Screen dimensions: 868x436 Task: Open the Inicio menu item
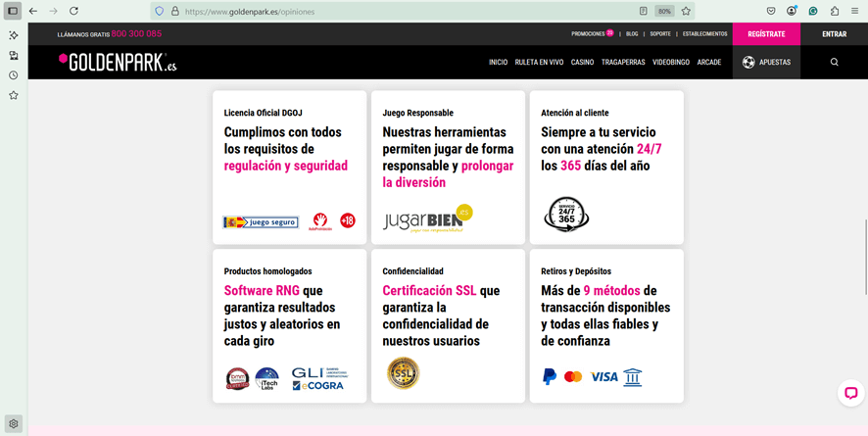click(x=499, y=63)
